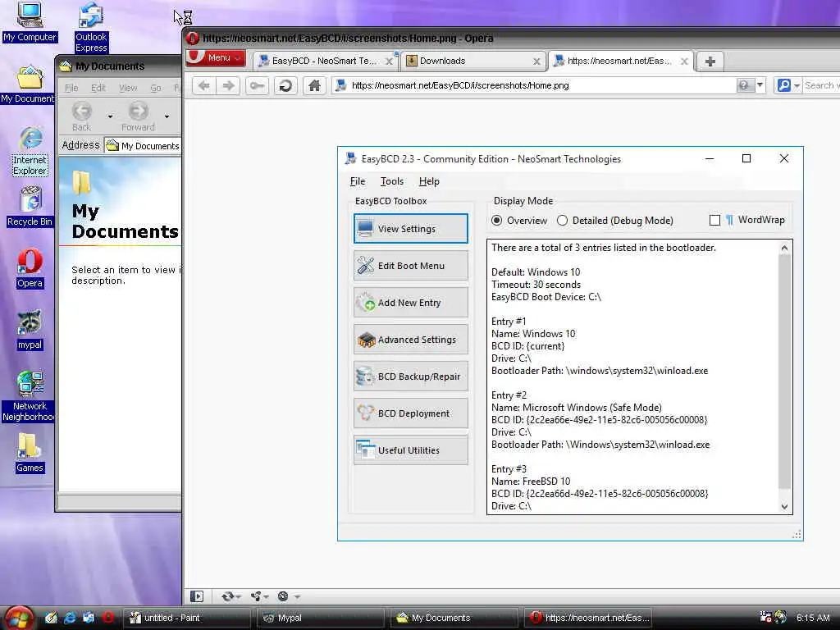
Task: Click the View Settings button
Action: [x=411, y=229]
